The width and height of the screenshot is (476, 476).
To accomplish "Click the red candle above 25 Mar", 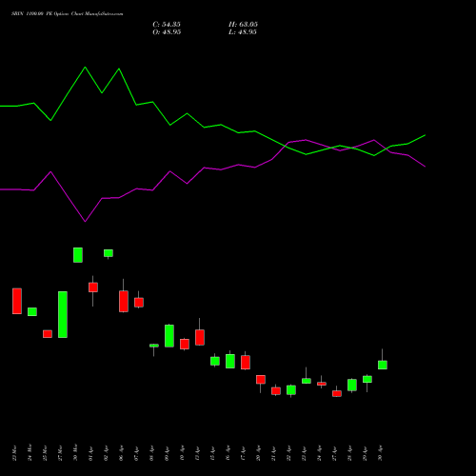I will [x=48, y=334].
